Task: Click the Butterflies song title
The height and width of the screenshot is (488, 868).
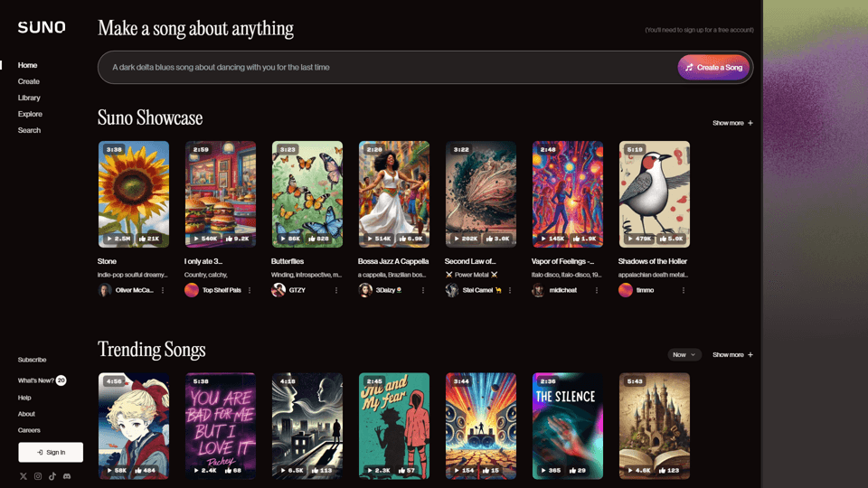Action: coord(288,261)
